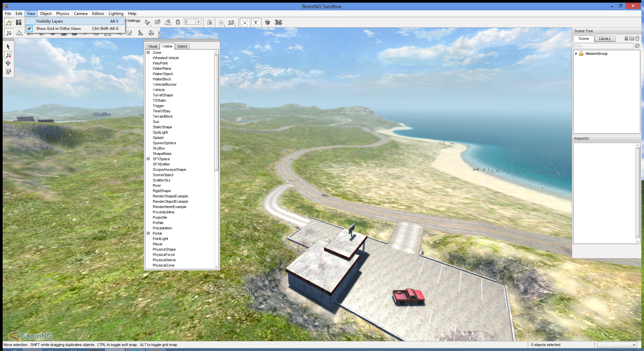Toggle visibility of Portal layer

tap(148, 233)
